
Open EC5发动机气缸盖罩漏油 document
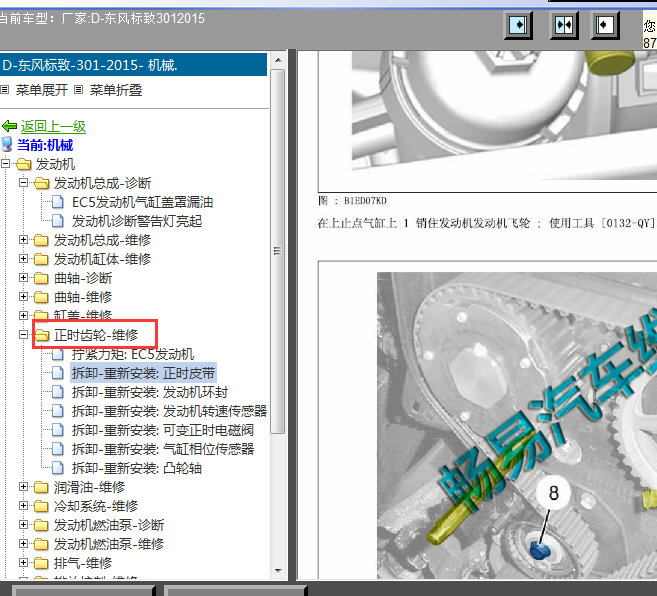142,202
